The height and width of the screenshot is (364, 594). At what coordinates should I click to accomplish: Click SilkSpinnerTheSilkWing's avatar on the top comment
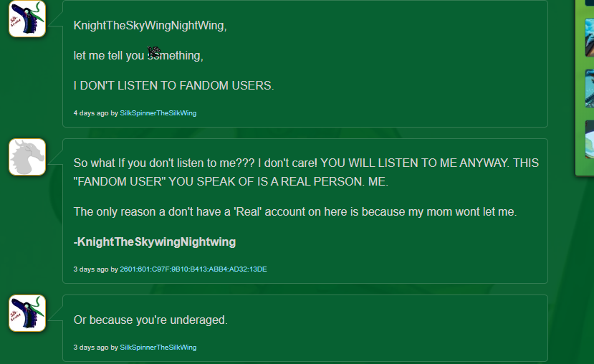pos(27,19)
